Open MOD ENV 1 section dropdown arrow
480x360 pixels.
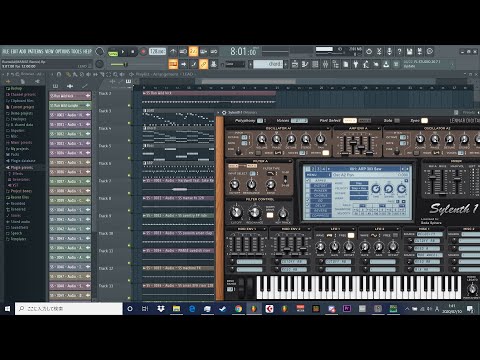coord(264,229)
